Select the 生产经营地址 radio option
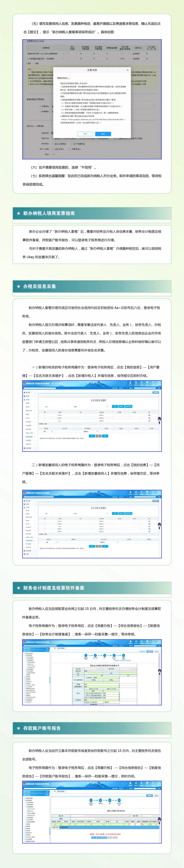The height and width of the screenshot is (868, 184). pos(71,144)
